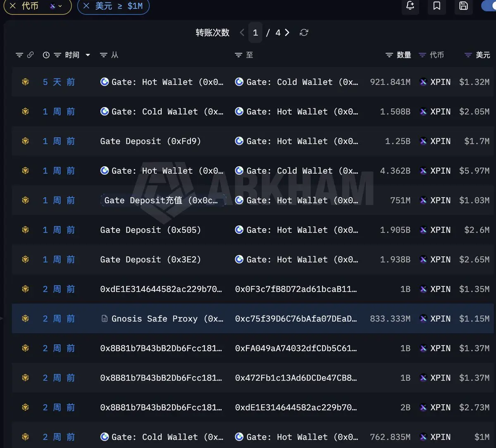Viewport: 496px width, 448px height.
Task: Click BNB chain icon on 5 天前 row
Action: point(25,82)
